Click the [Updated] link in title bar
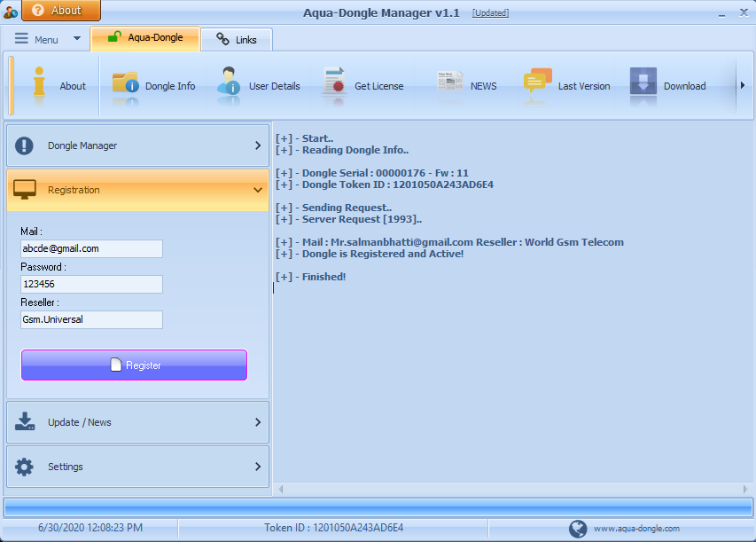 tap(490, 13)
